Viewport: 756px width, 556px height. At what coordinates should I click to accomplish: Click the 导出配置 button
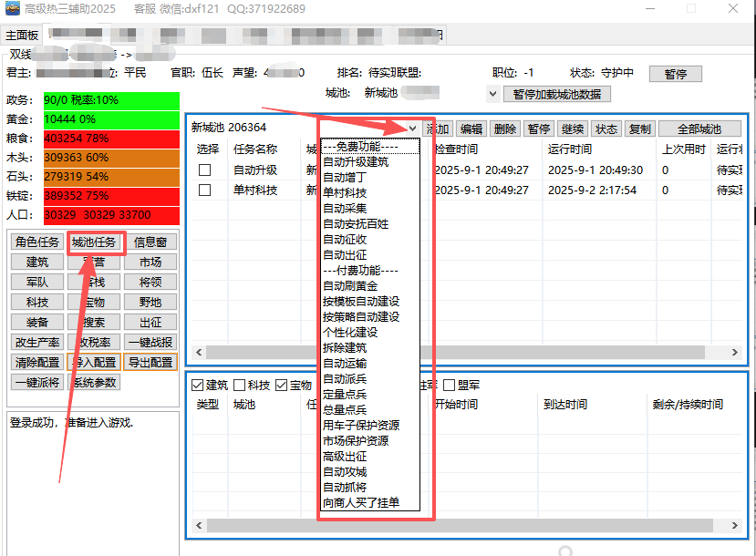coord(150,363)
